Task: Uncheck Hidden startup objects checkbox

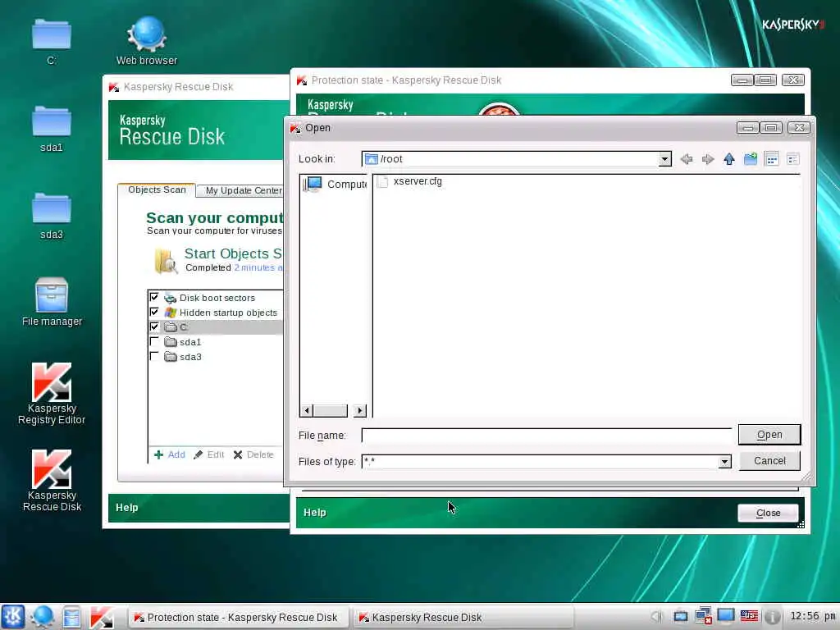Action: pos(154,312)
